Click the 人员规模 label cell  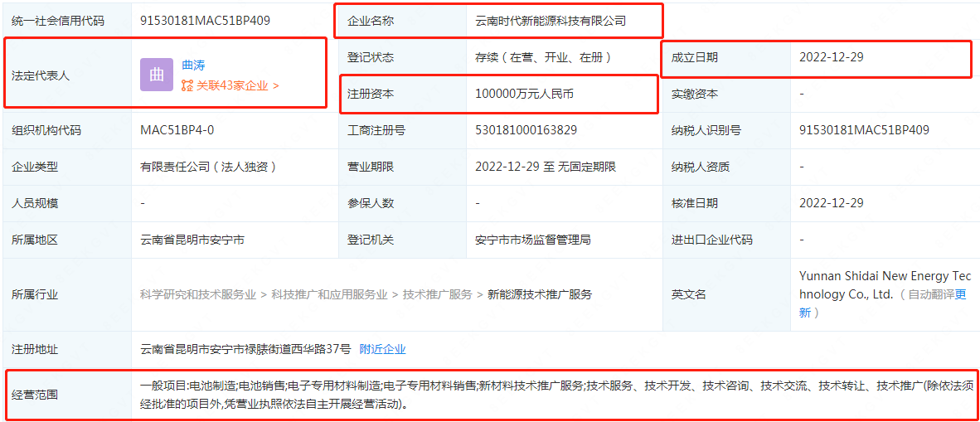tap(67, 203)
